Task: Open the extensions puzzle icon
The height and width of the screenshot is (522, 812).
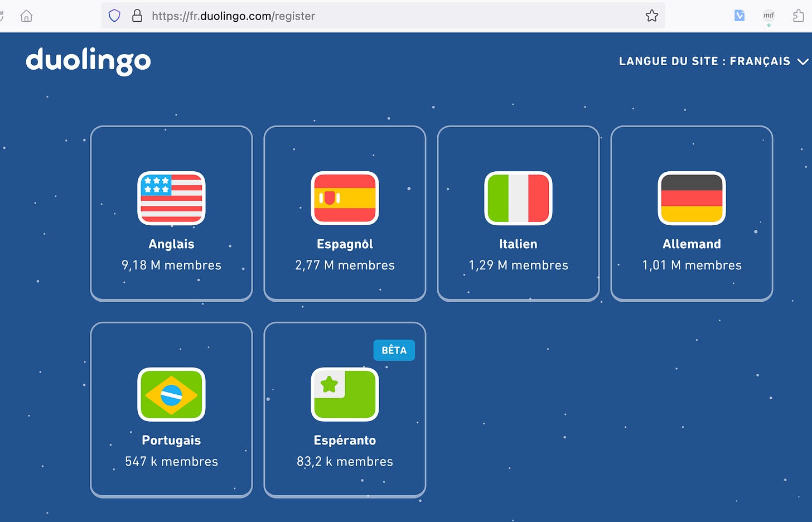Action: click(799, 16)
